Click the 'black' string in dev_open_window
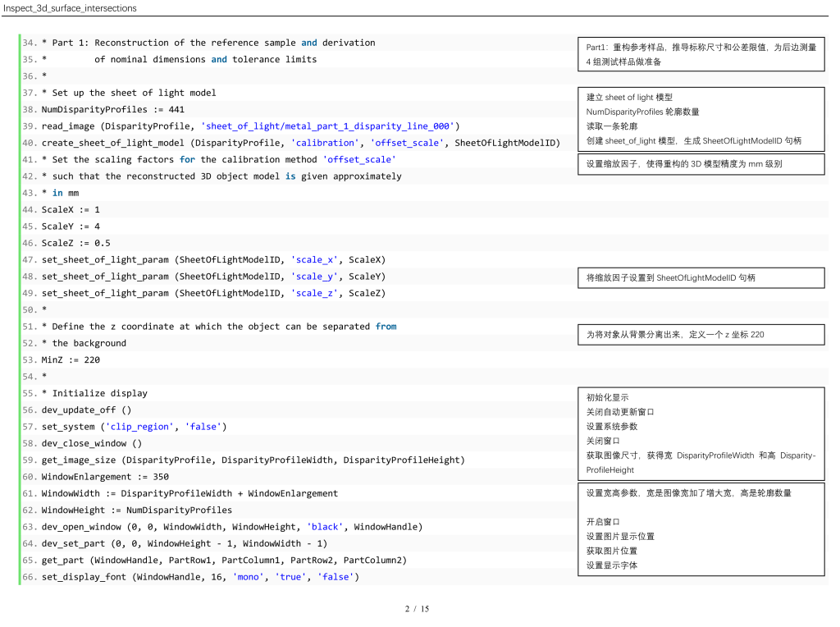840x627 pixels. pyautogui.click(x=325, y=527)
